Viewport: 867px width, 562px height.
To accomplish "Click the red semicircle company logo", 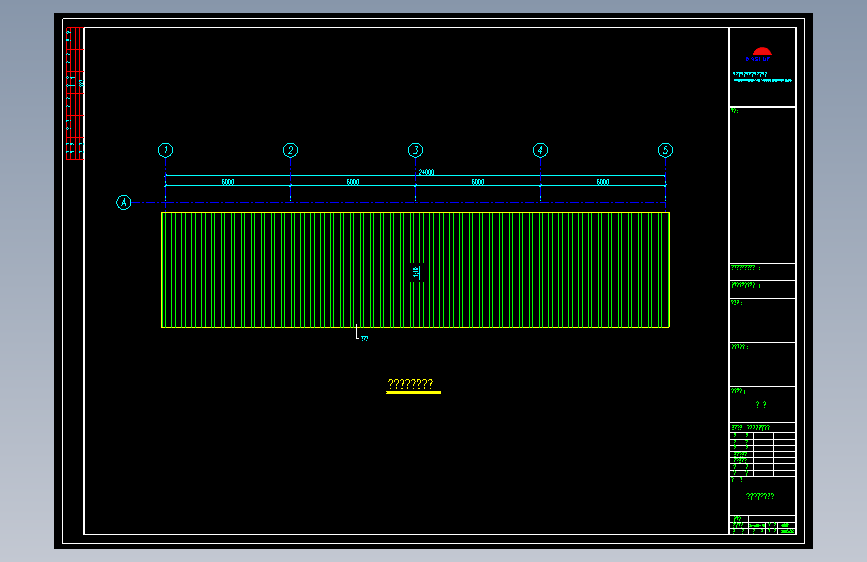I will coord(761,51).
